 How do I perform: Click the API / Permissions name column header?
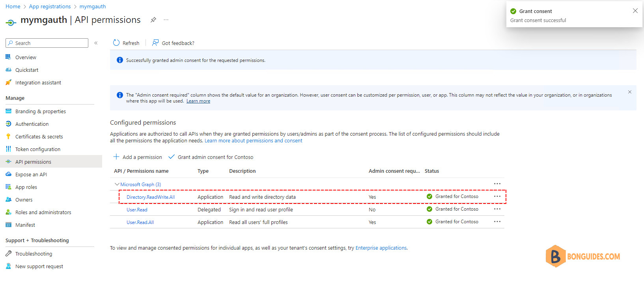point(141,171)
